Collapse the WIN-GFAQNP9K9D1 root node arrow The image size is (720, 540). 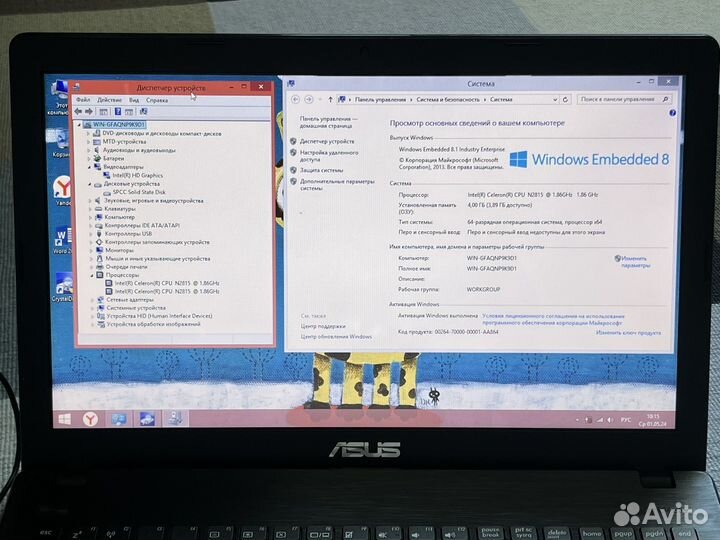(79, 124)
